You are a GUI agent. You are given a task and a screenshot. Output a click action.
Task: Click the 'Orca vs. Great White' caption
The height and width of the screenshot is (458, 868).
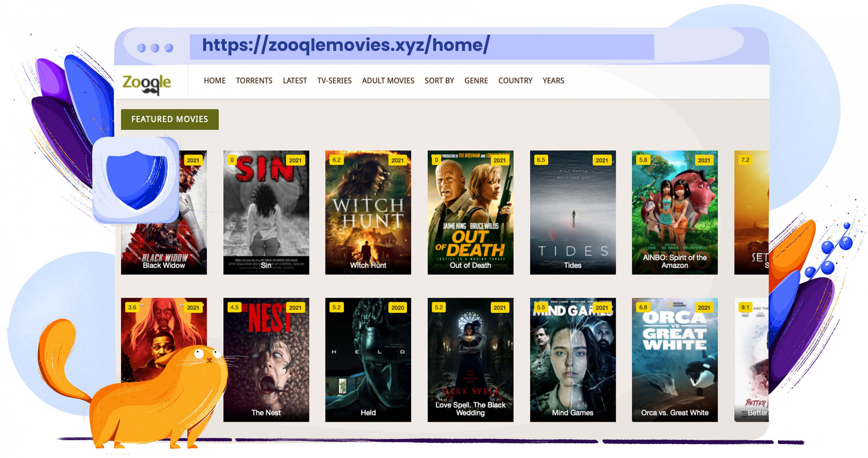pos(675,413)
